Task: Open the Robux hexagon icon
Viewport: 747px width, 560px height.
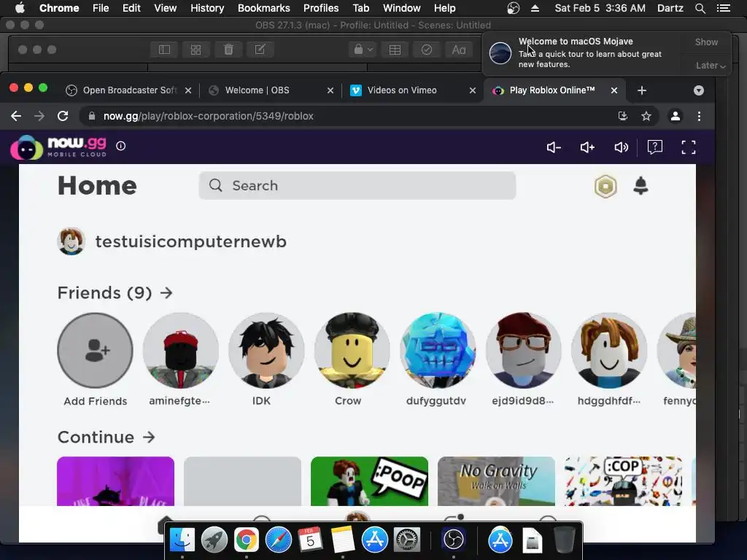Action: (605, 186)
